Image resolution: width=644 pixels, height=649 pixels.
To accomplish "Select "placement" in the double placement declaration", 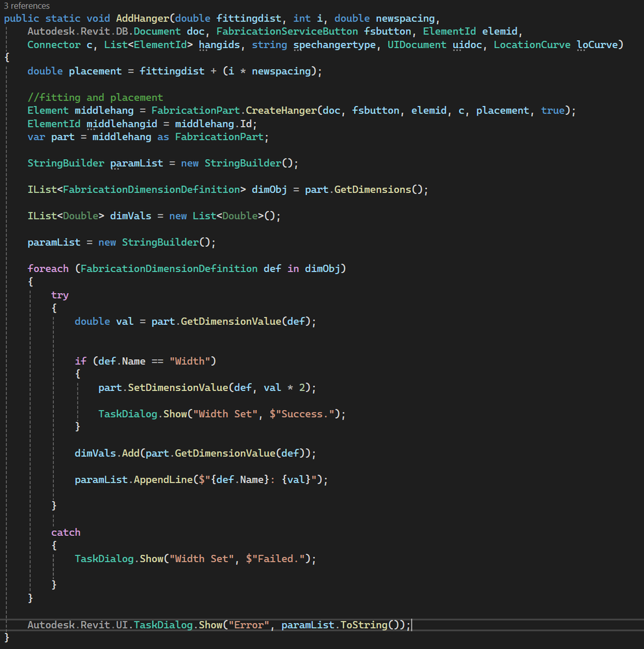I will point(95,71).
